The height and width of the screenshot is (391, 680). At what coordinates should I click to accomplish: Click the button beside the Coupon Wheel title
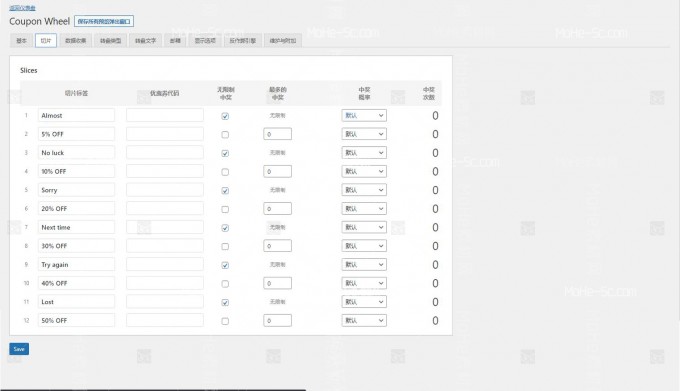tap(104, 21)
